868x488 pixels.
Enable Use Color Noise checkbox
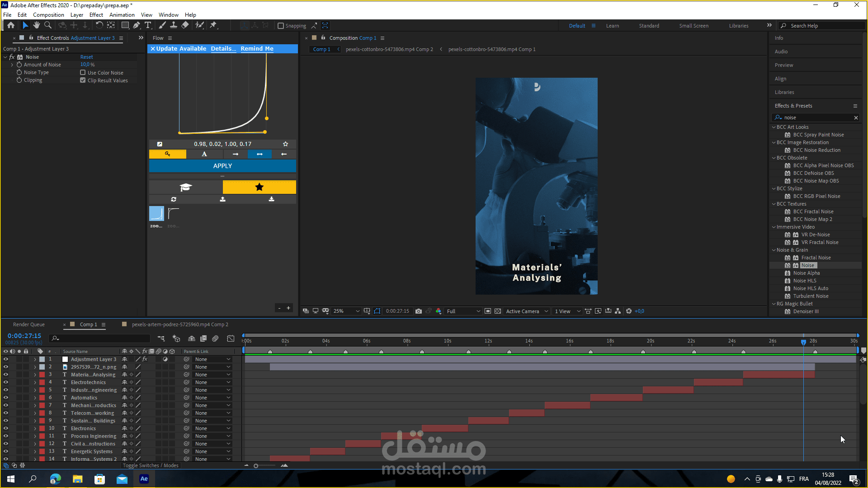83,72
